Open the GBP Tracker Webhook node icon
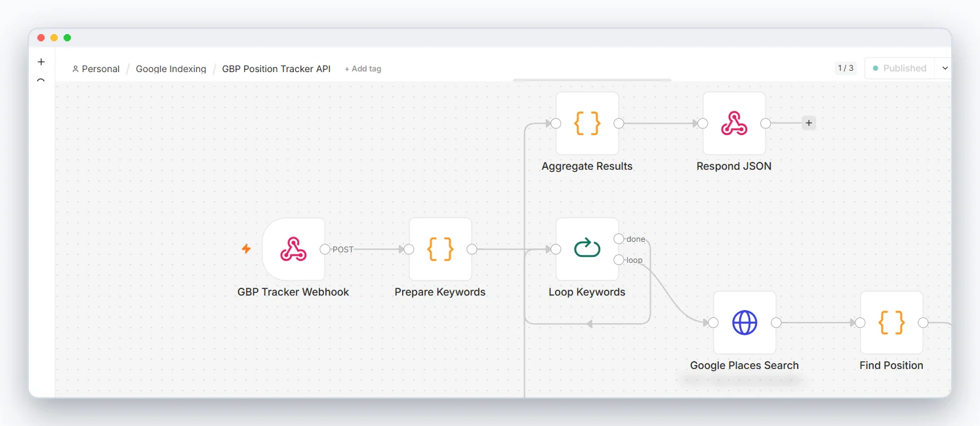Viewport: 980px width, 426px height. [x=293, y=249]
